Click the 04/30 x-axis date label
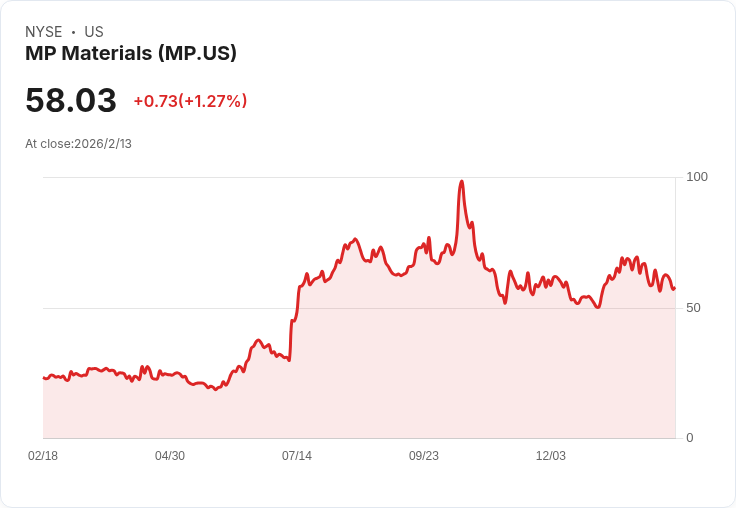 pos(170,455)
